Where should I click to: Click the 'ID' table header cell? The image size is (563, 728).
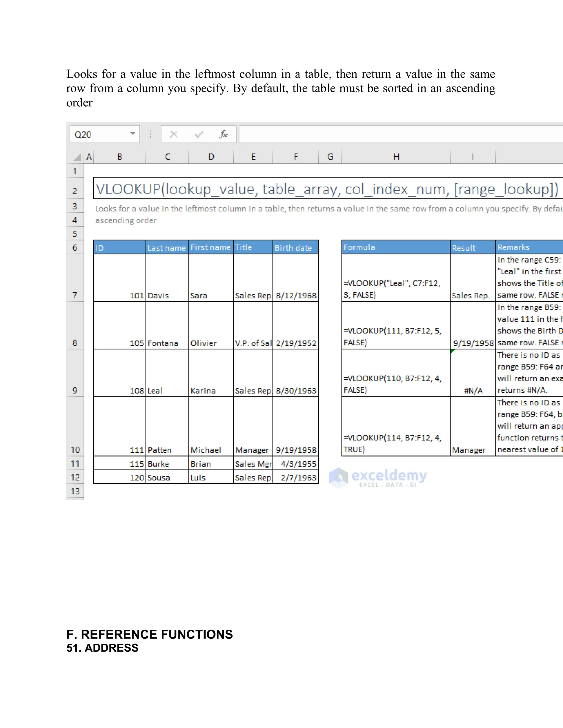[120, 247]
